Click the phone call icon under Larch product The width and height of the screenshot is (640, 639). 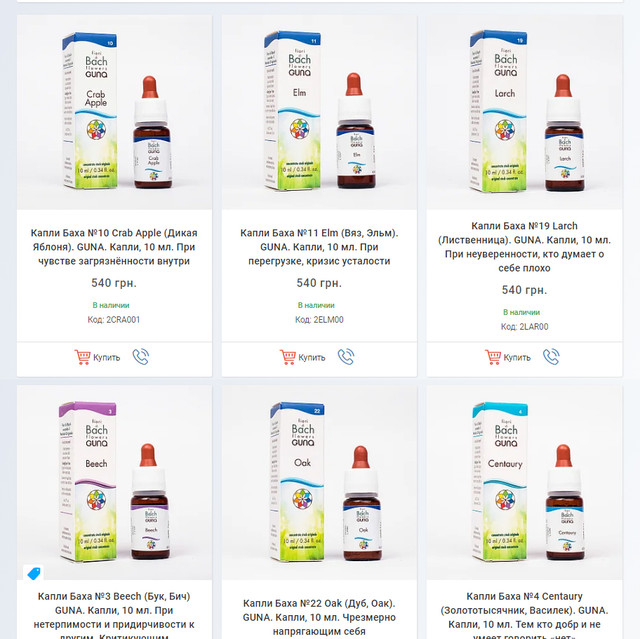click(551, 357)
